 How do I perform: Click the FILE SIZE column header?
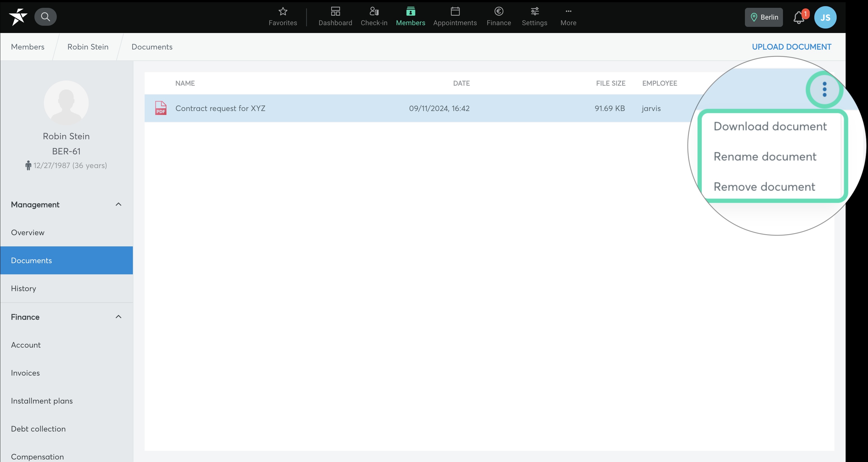(x=611, y=83)
